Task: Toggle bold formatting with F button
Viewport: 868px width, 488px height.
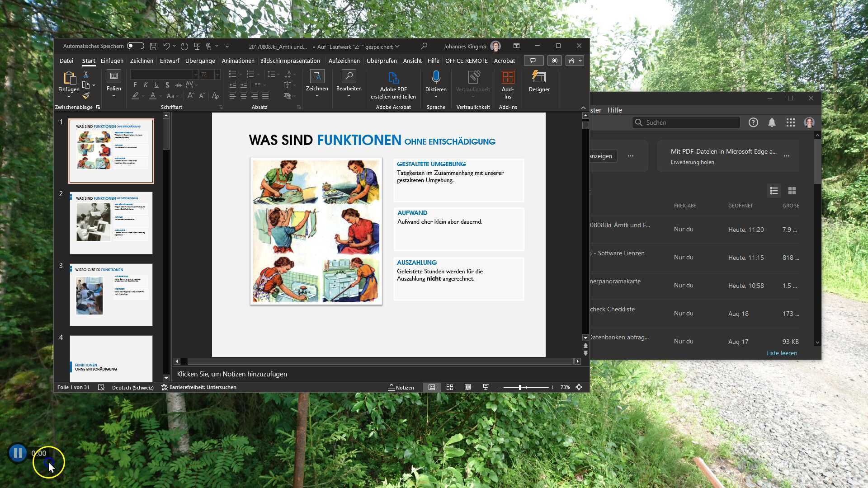Action: coord(134,85)
